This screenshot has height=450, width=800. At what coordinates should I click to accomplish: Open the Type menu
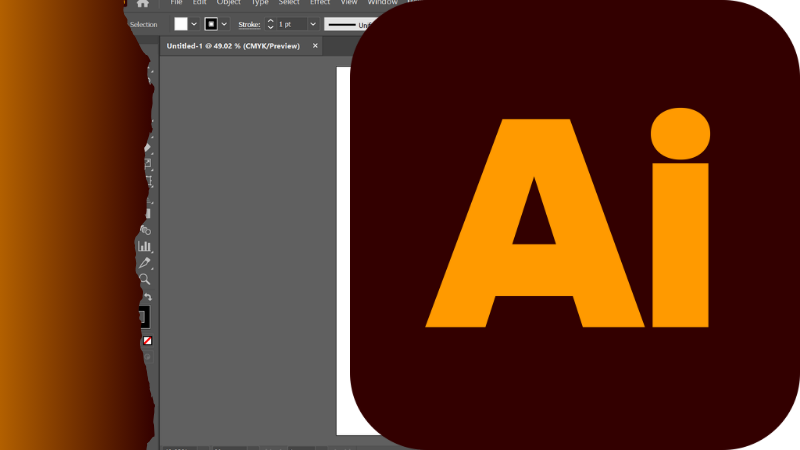point(260,3)
